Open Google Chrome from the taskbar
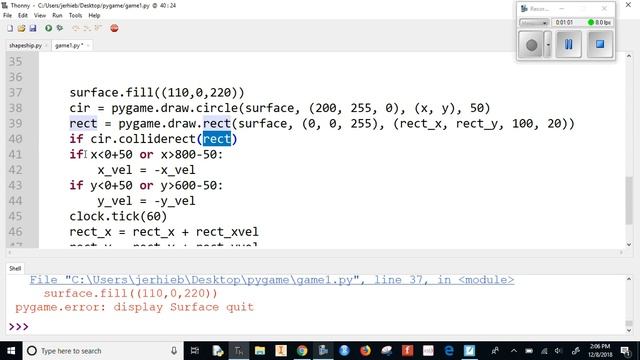640x360 pixels. click(302, 351)
